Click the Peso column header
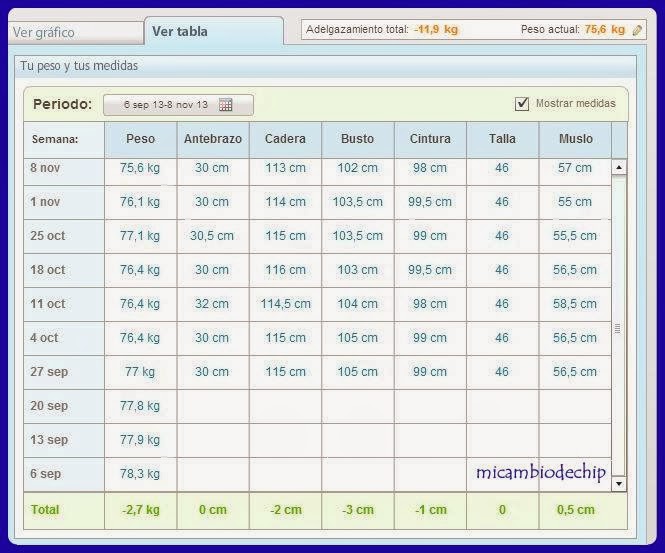 [x=140, y=139]
